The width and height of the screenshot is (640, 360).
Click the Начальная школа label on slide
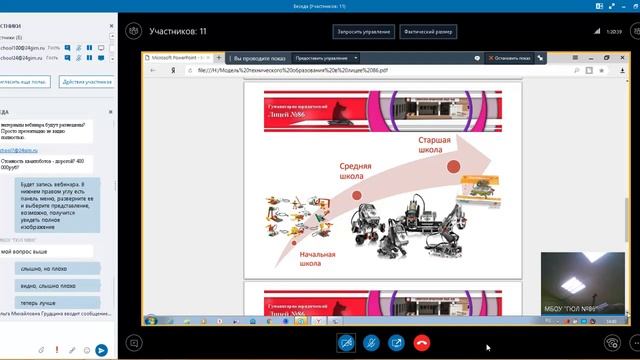[317, 259]
